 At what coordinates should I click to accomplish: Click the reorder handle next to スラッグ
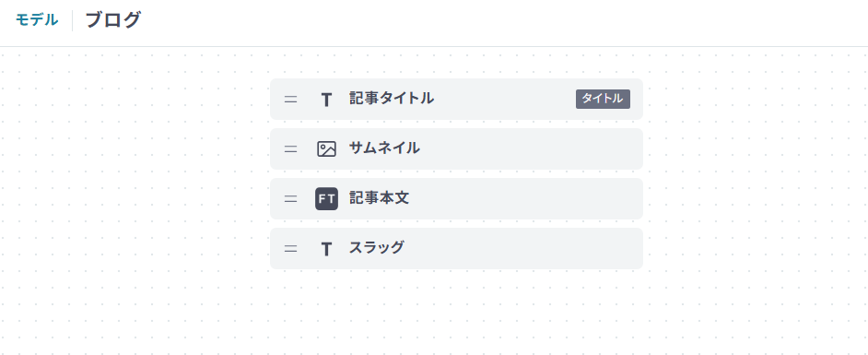tap(290, 249)
